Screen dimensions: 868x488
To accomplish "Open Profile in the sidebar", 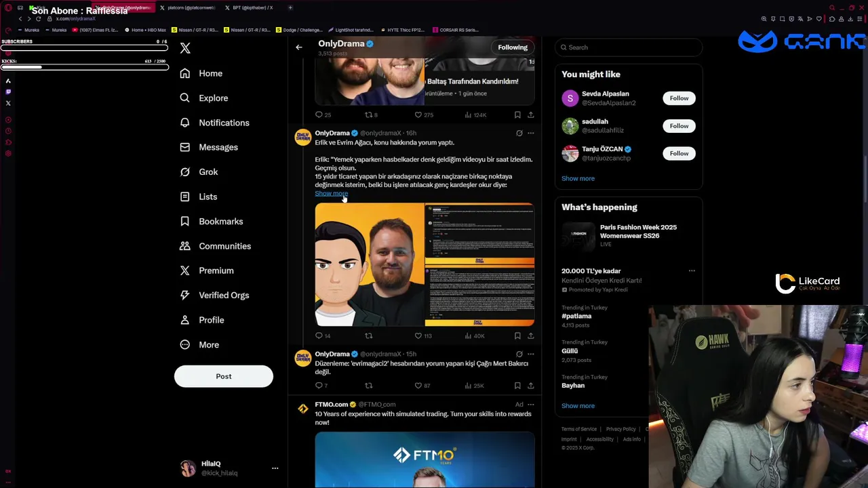I will 201,320.
